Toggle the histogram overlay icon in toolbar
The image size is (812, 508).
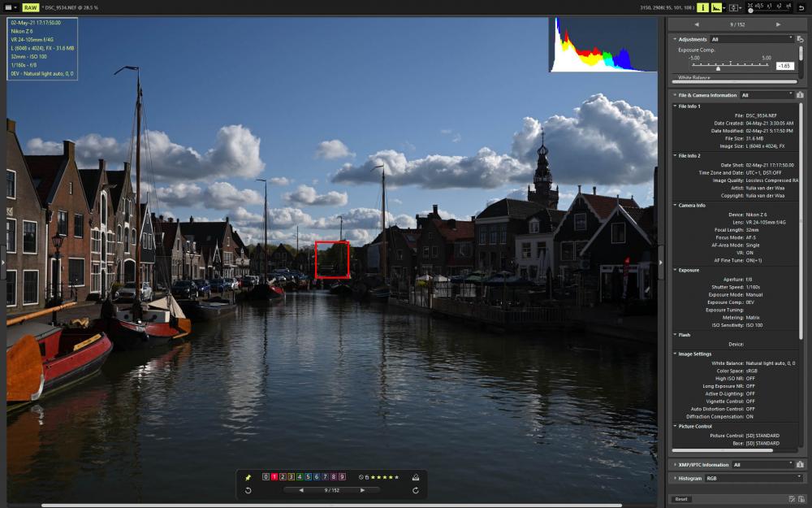point(715,8)
